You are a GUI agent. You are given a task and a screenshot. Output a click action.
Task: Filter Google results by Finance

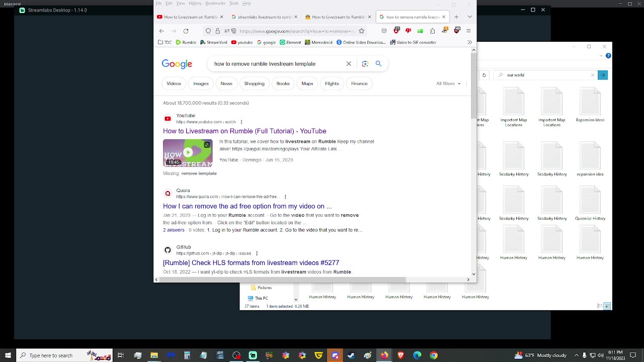pyautogui.click(x=359, y=83)
